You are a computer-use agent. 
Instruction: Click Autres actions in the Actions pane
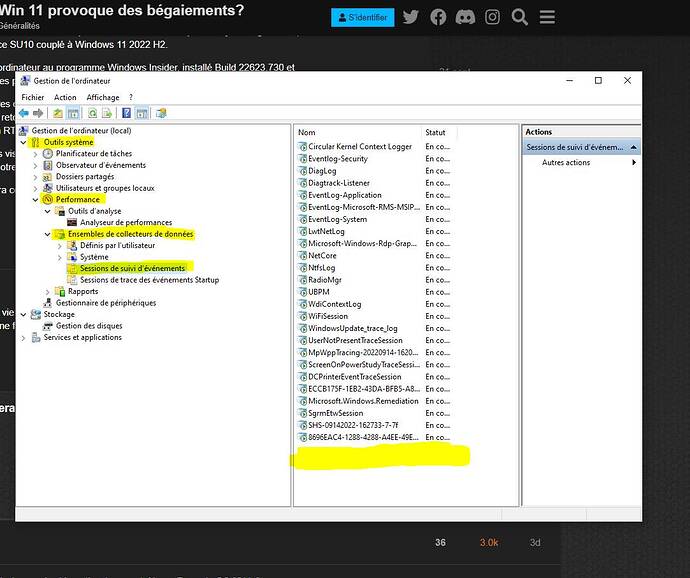(x=566, y=163)
